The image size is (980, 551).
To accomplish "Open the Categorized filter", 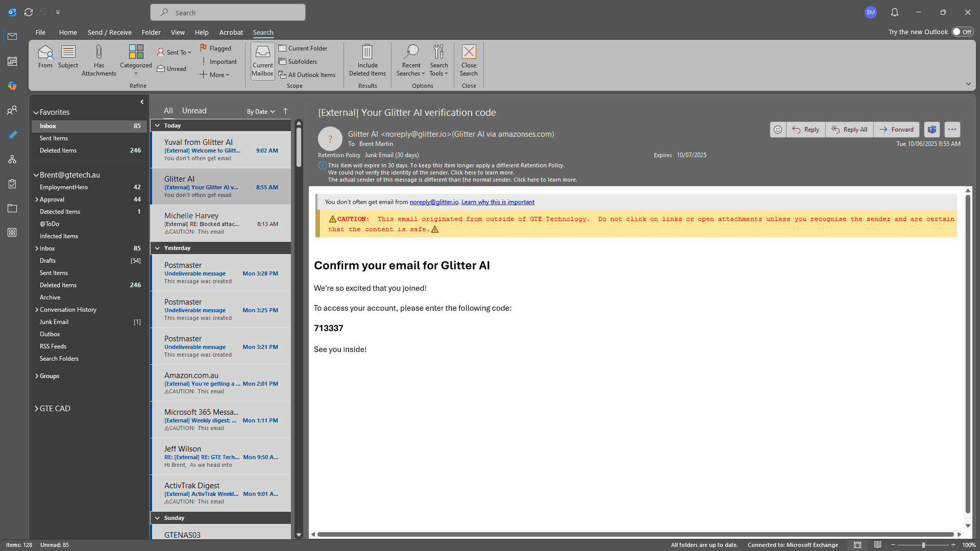I will [x=136, y=60].
